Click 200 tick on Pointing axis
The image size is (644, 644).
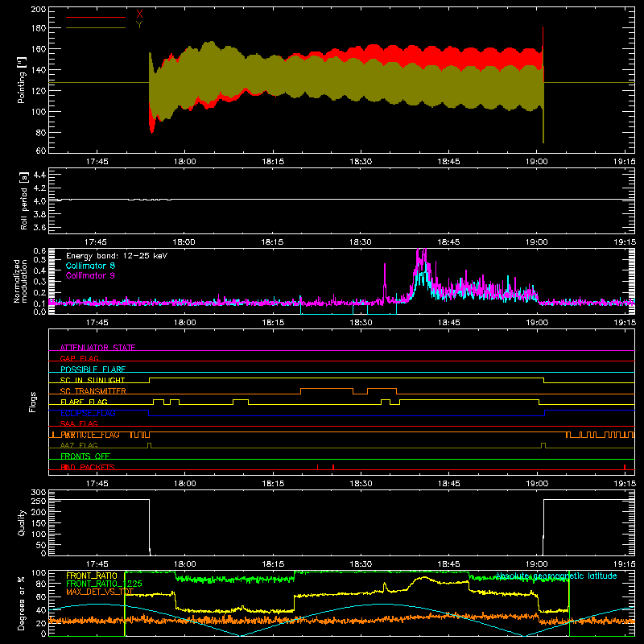click(x=38, y=10)
